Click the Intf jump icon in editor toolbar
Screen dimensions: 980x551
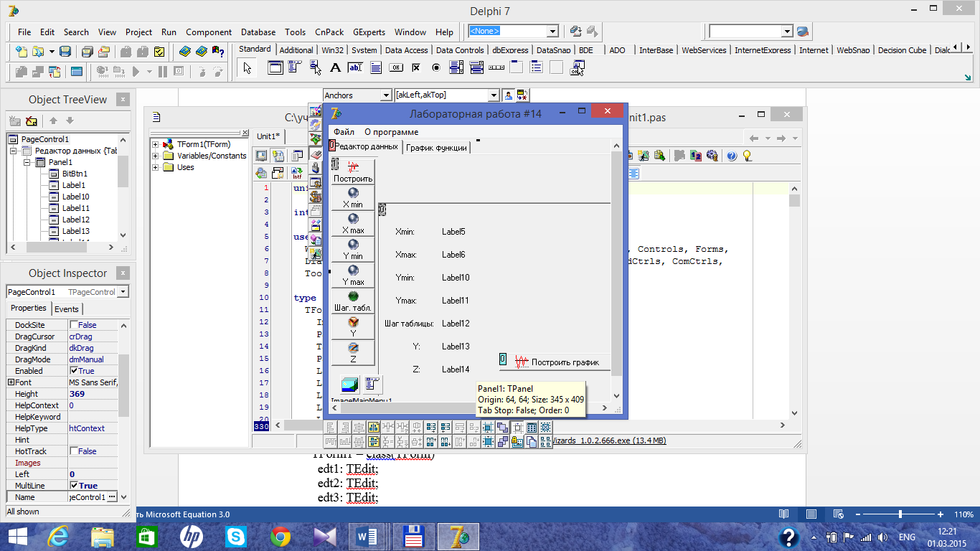(x=296, y=173)
